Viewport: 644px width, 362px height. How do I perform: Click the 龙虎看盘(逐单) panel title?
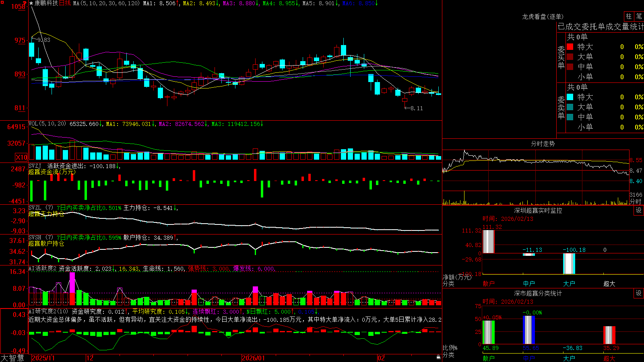[x=543, y=16]
